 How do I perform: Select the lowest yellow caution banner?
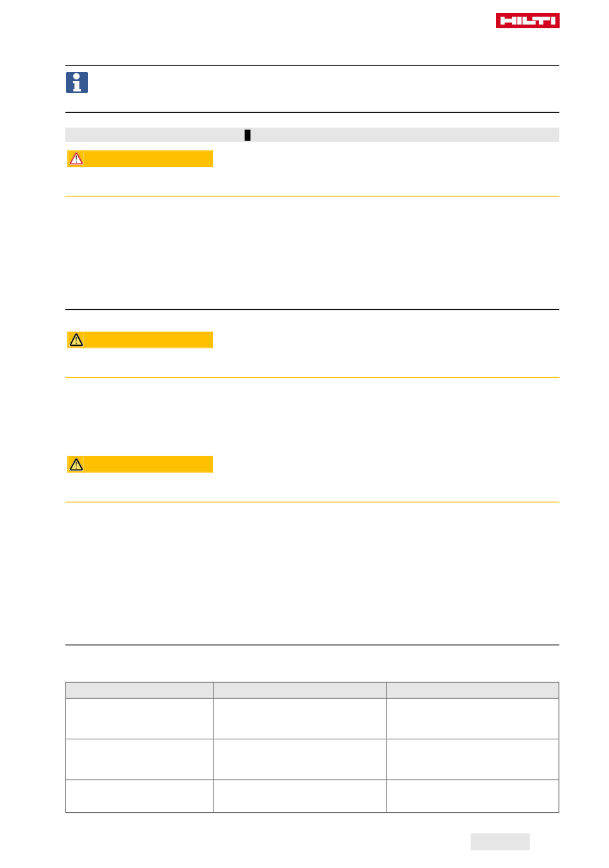coord(140,464)
